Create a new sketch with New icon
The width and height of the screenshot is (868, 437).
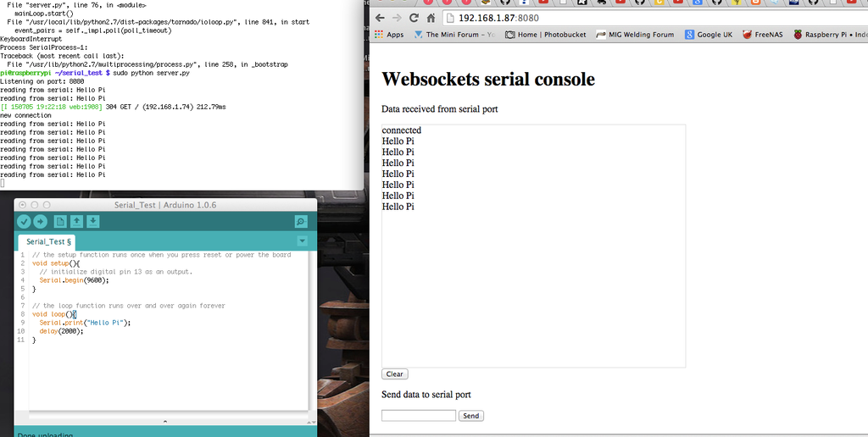pyautogui.click(x=60, y=222)
